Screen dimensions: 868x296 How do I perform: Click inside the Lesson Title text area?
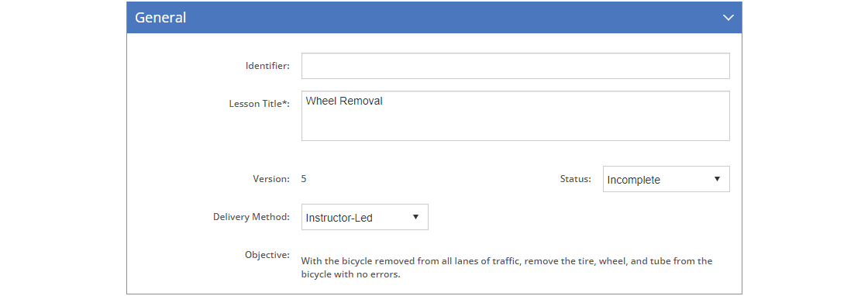[x=515, y=115]
